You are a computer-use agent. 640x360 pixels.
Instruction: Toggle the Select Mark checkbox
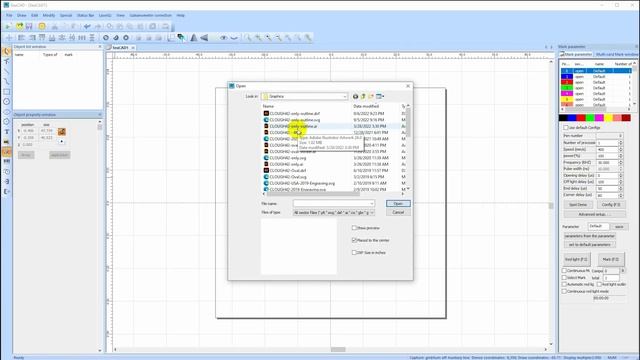(x=564, y=278)
